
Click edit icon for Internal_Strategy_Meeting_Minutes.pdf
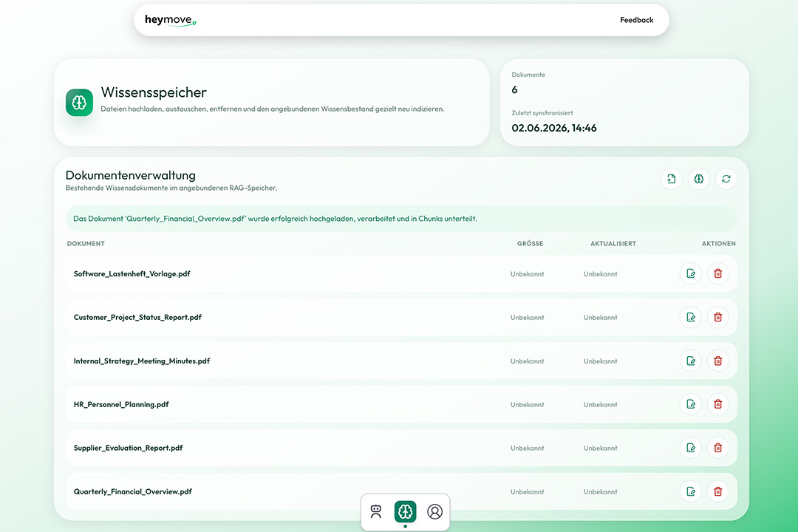click(x=691, y=361)
